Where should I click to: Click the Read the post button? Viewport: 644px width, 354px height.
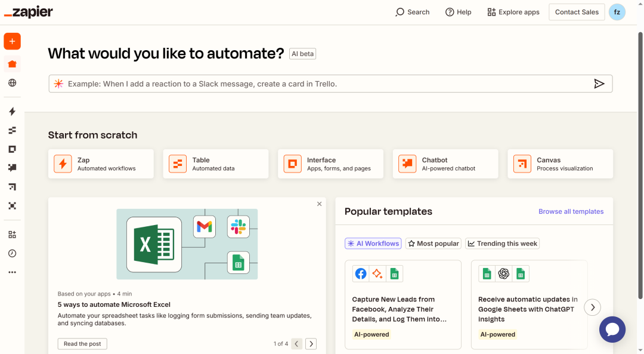tap(82, 344)
